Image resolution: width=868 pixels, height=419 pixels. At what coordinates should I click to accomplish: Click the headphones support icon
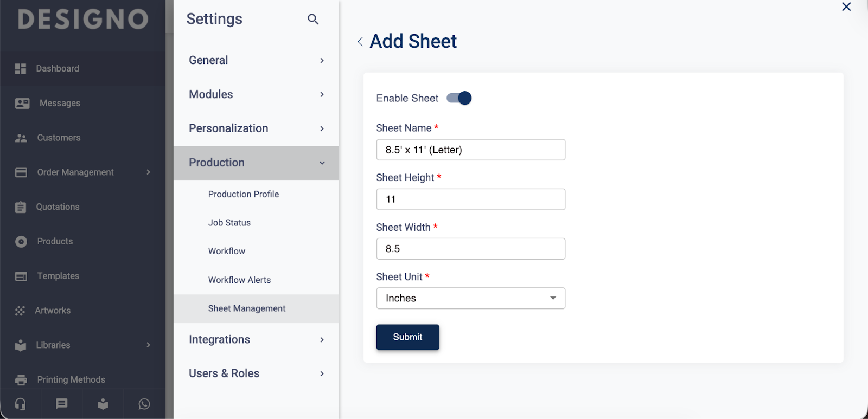[21, 404]
